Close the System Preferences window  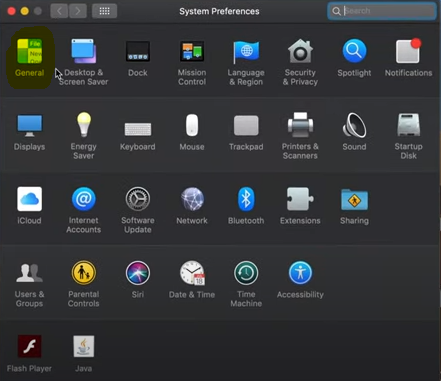tap(11, 11)
